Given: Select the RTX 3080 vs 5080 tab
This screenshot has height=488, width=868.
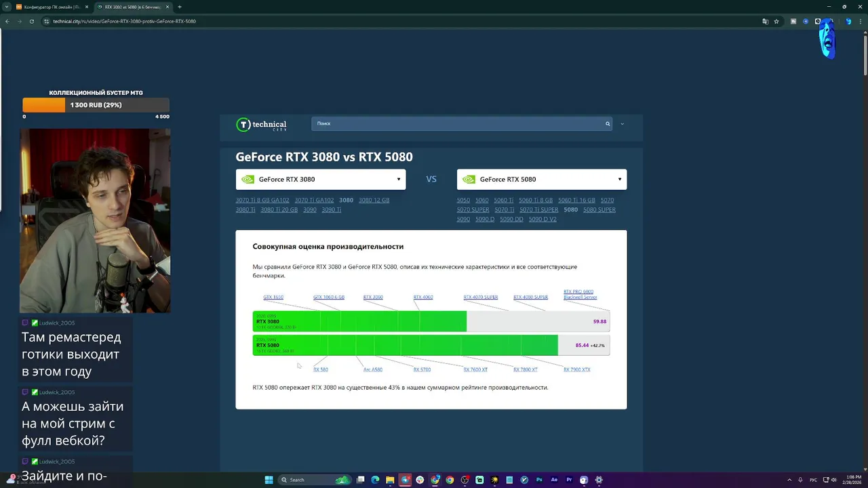Looking at the screenshot, I should click(x=133, y=7).
